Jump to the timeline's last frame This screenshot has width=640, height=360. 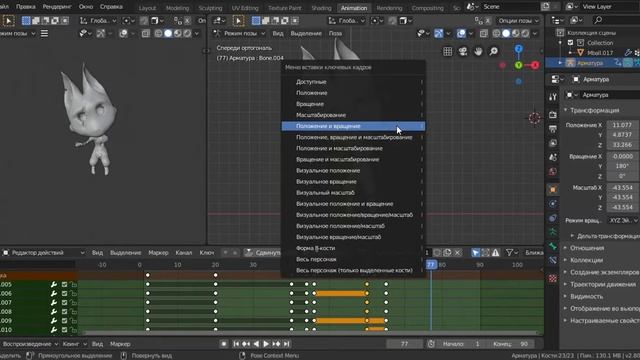pyautogui.click(x=287, y=344)
